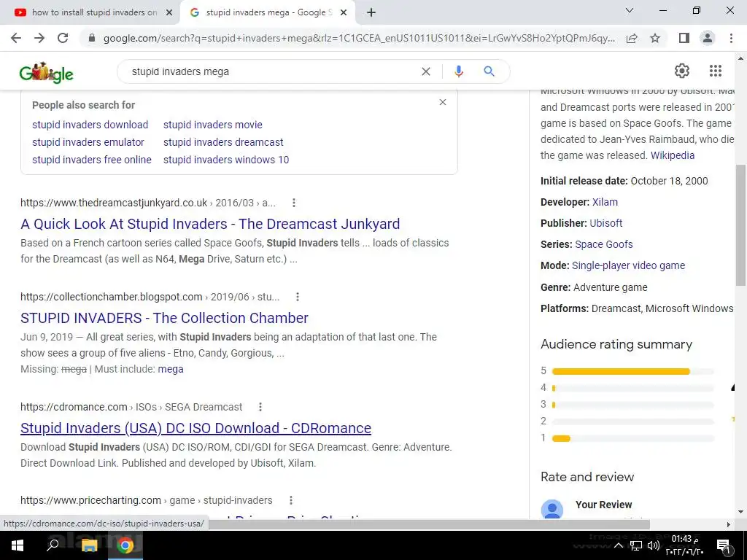This screenshot has width=747, height=560.
Task: Open the tab search chevron
Action: 630,10
